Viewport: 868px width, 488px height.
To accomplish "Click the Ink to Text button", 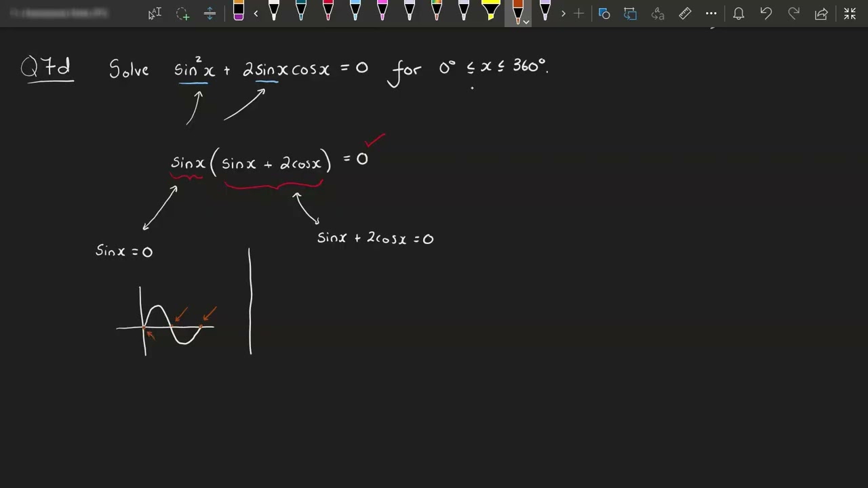I will pyautogui.click(x=657, y=14).
